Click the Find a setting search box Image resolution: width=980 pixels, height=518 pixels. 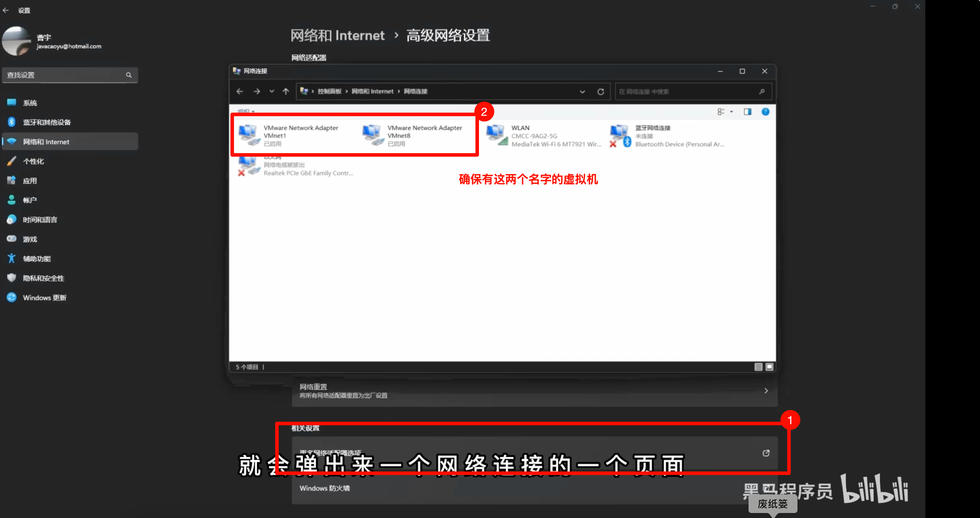point(65,75)
